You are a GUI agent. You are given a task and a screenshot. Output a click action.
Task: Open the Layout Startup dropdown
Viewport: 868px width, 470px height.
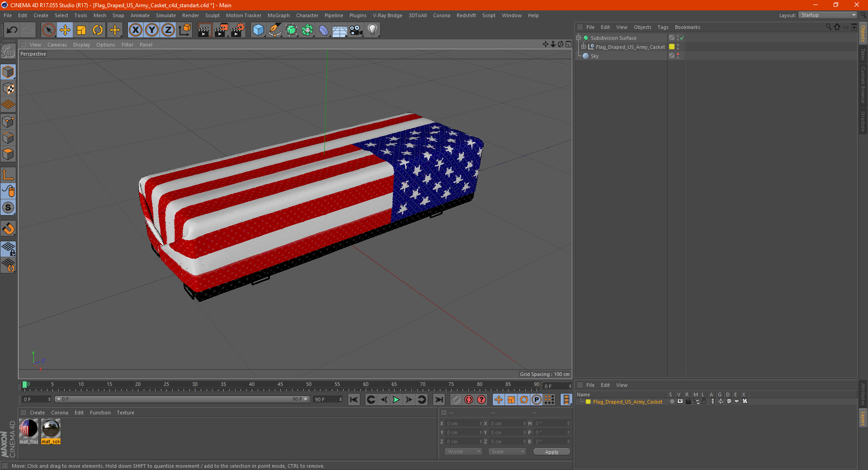point(828,15)
